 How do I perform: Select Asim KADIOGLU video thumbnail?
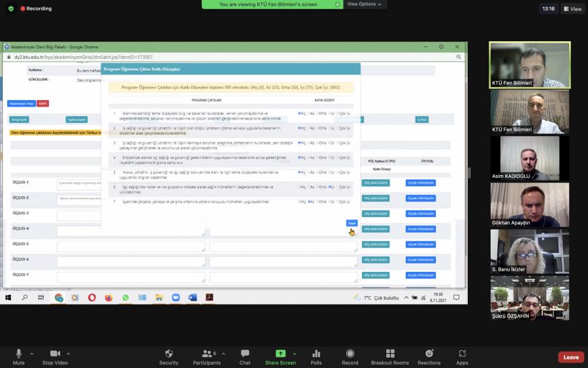click(x=529, y=158)
